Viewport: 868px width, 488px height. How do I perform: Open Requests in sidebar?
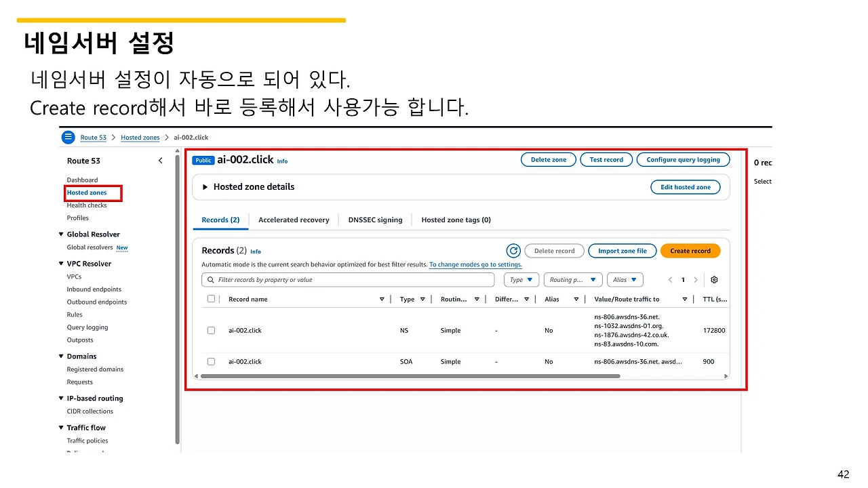click(80, 382)
